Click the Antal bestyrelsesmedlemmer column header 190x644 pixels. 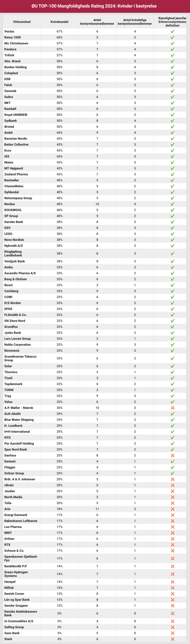(97, 22)
